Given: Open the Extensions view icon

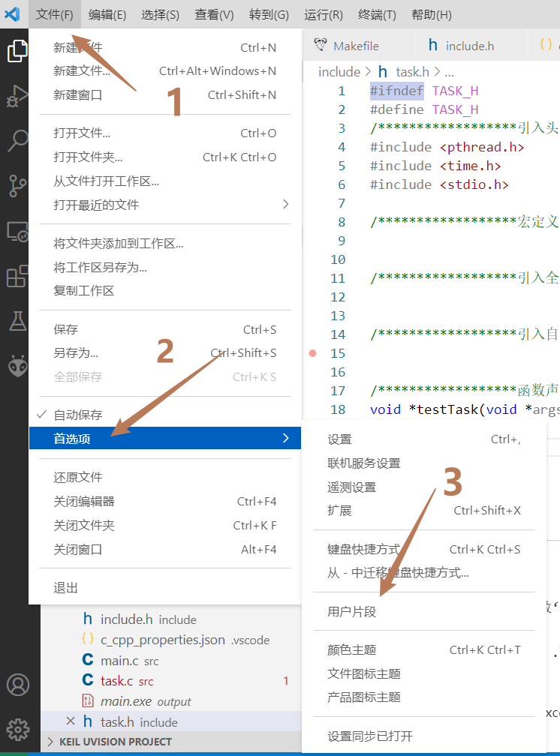Looking at the screenshot, I should pos(17,276).
